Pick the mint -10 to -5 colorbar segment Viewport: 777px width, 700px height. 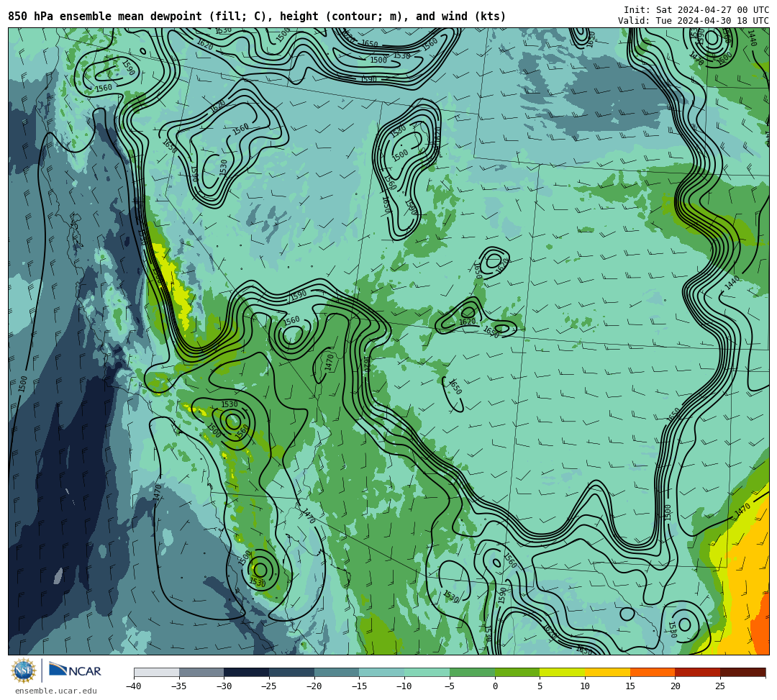click(x=427, y=672)
